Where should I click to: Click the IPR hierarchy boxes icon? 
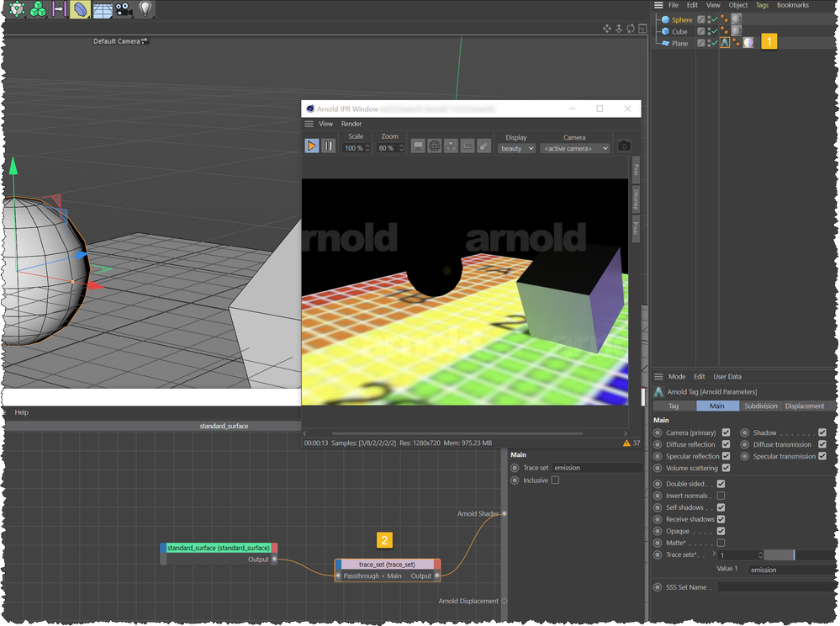pyautogui.click(x=451, y=146)
